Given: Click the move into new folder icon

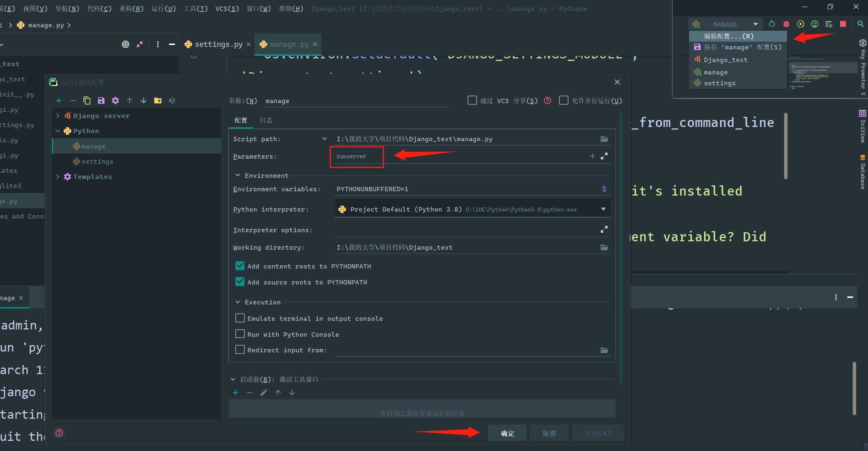Looking at the screenshot, I should [158, 101].
